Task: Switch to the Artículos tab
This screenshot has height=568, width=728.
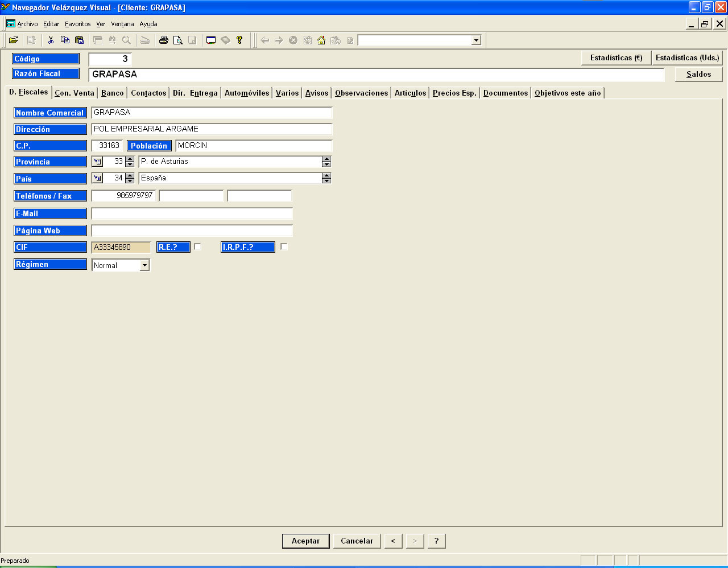Action: 410,93
